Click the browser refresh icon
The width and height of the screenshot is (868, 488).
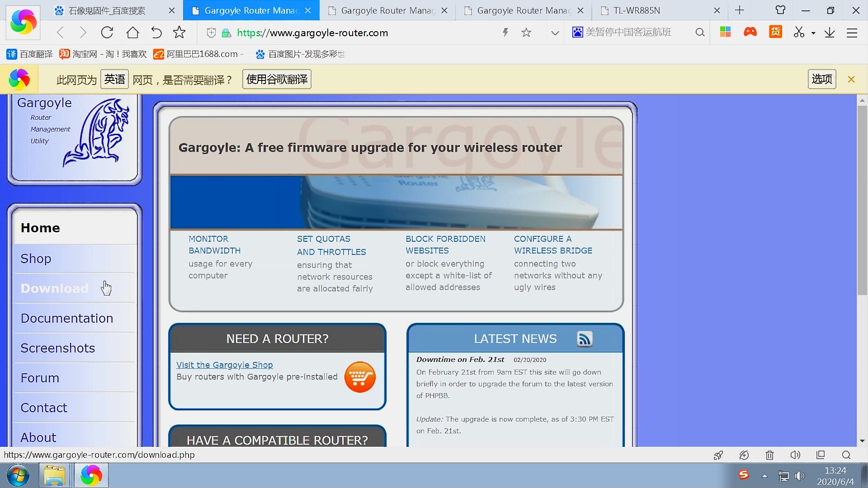pyautogui.click(x=107, y=33)
